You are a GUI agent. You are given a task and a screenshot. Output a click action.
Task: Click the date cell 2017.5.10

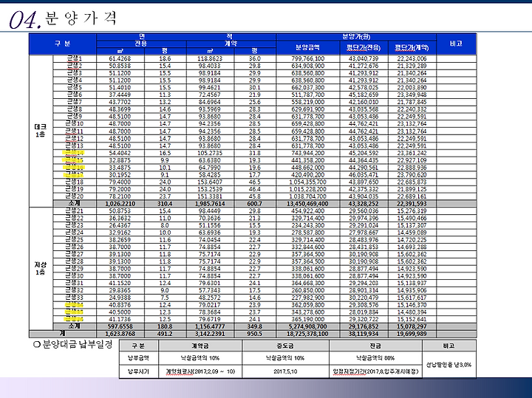coord(285,371)
